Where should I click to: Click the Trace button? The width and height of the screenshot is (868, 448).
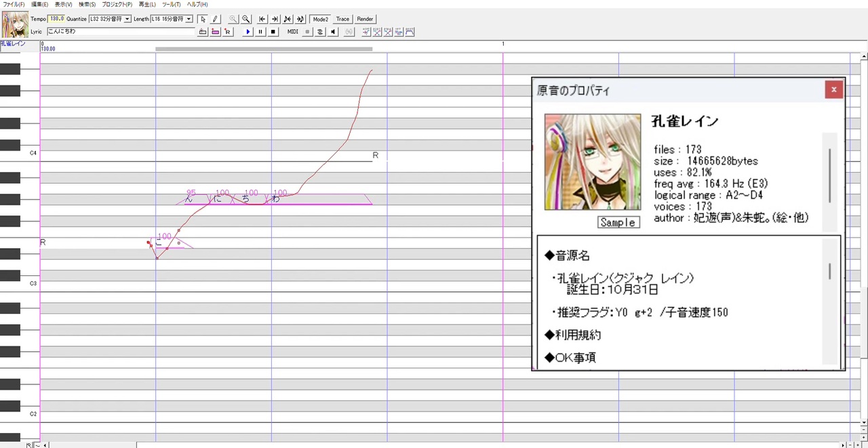point(342,19)
